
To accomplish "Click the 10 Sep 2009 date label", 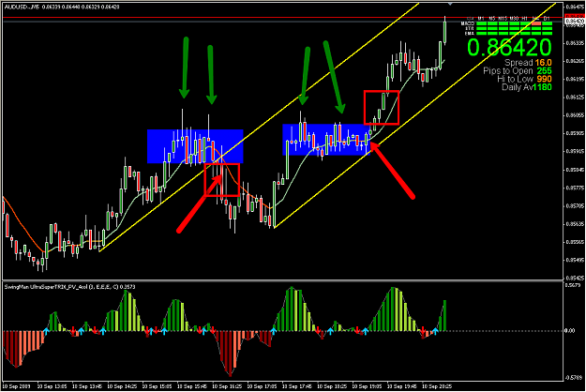I will click(17, 386).
